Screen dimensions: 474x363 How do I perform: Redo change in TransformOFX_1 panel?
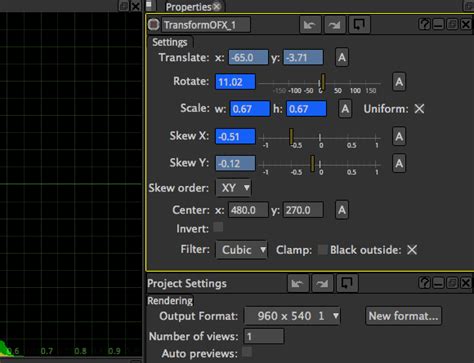coord(334,25)
